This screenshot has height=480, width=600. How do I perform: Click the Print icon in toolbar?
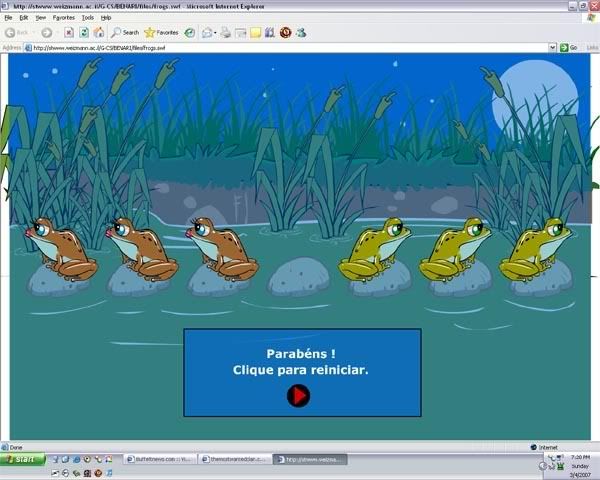225,32
